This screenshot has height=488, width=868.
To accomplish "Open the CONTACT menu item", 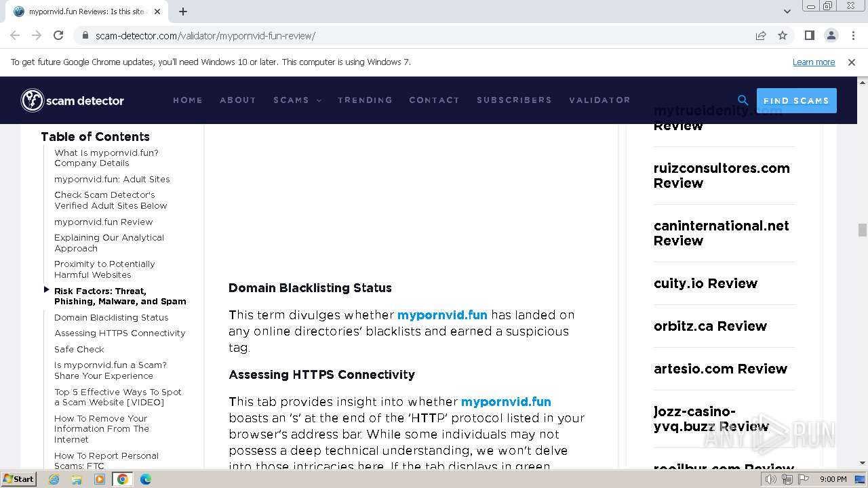I will click(x=434, y=100).
